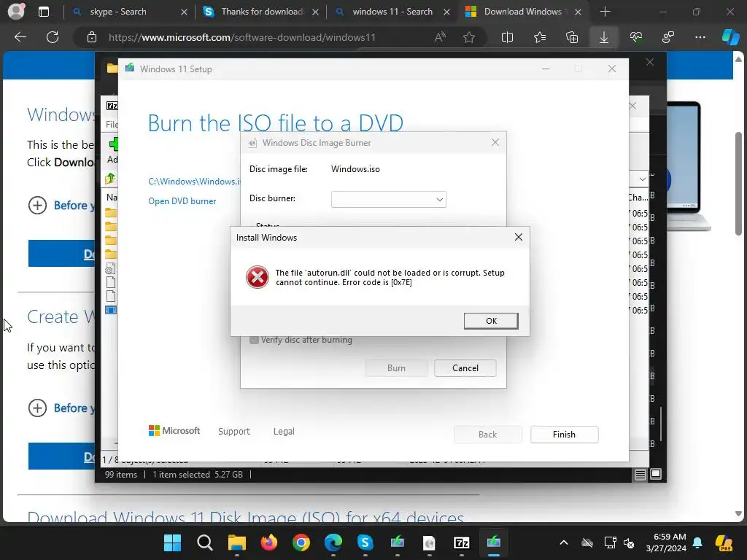The width and height of the screenshot is (747, 560).
Task: Open taskbar Search
Action: [205, 542]
